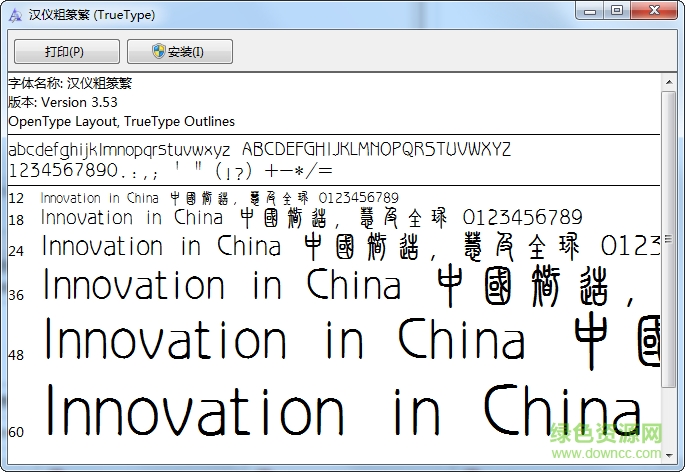This screenshot has width=685, height=472.
Task: Click the size 60 sample text line
Action: [x=345, y=410]
